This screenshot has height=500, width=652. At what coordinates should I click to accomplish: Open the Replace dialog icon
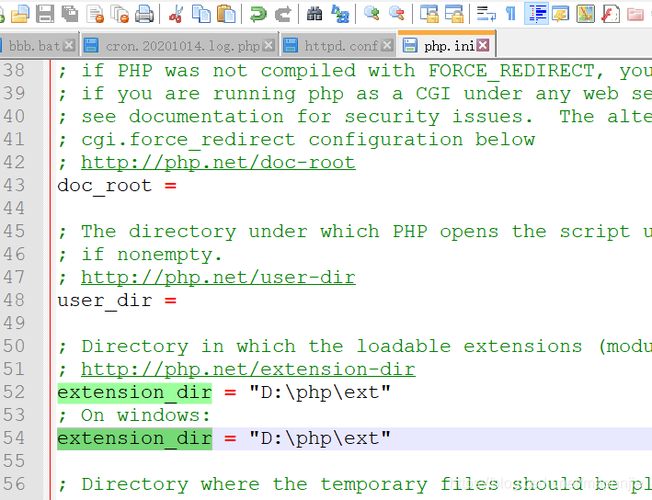(340, 14)
